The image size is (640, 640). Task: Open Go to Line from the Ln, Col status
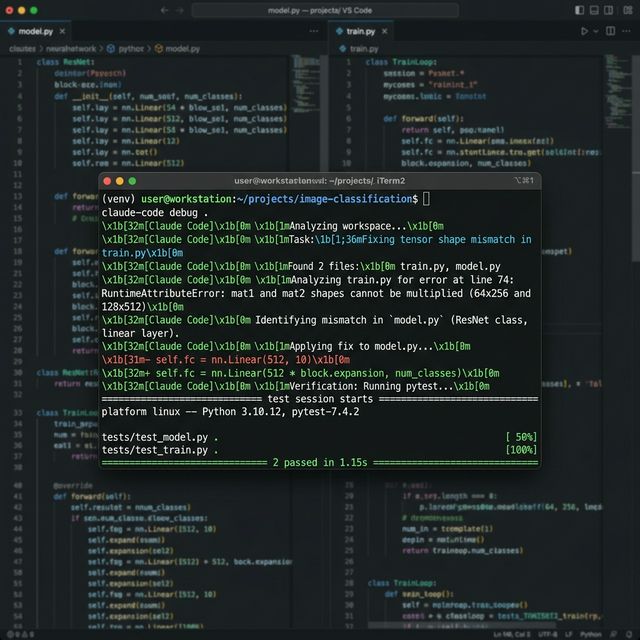[x=512, y=634]
